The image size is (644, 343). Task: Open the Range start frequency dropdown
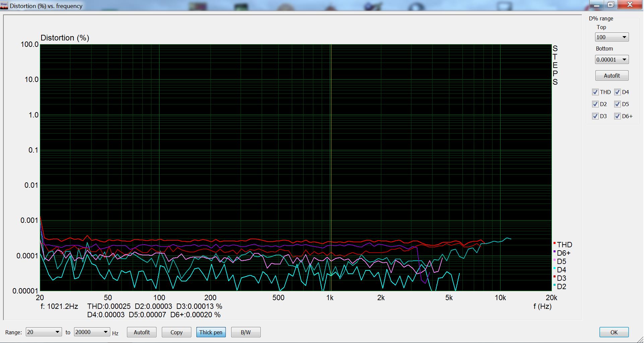click(x=44, y=332)
